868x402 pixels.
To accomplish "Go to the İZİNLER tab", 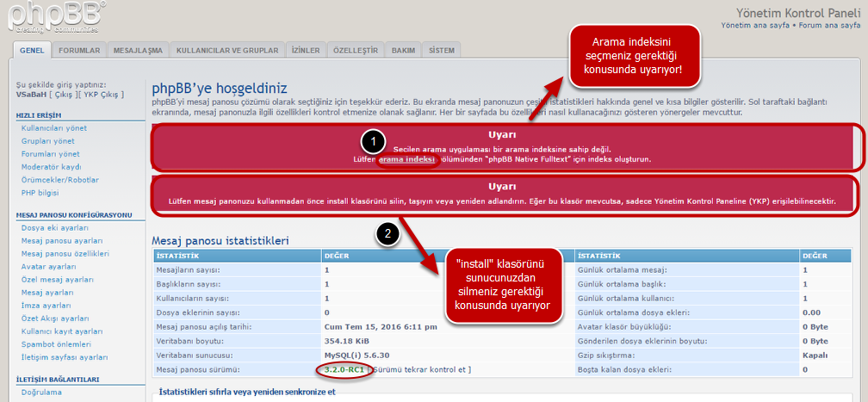I will tap(306, 51).
